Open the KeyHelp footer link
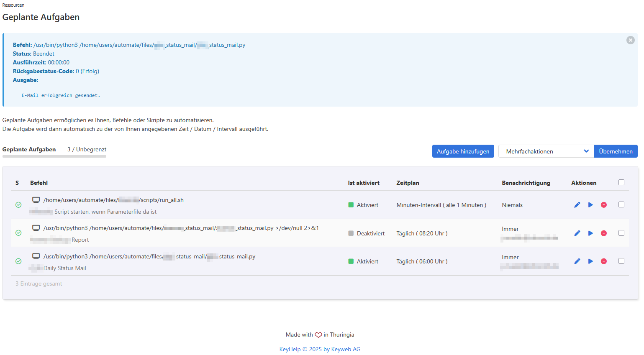644x355 pixels. (x=290, y=349)
